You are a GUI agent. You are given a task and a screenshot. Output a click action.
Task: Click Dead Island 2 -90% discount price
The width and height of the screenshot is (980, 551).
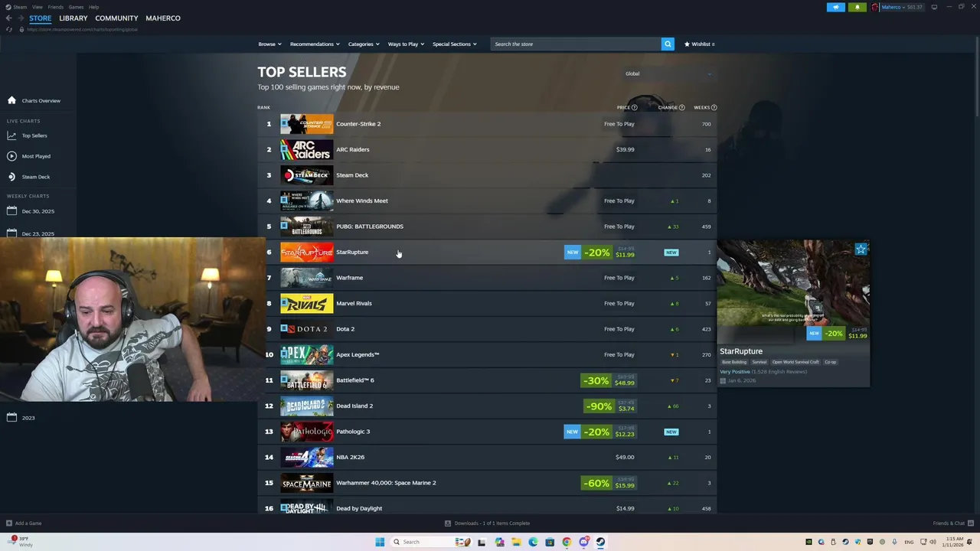pos(609,406)
